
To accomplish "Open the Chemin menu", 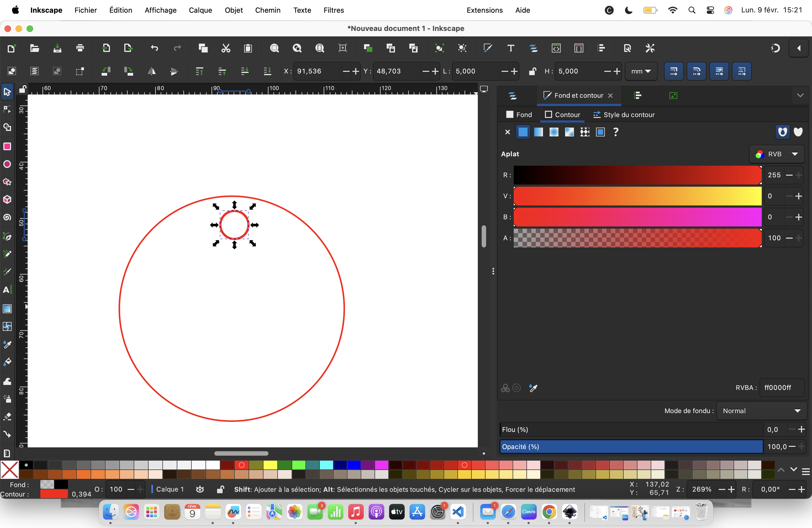I will (267, 10).
